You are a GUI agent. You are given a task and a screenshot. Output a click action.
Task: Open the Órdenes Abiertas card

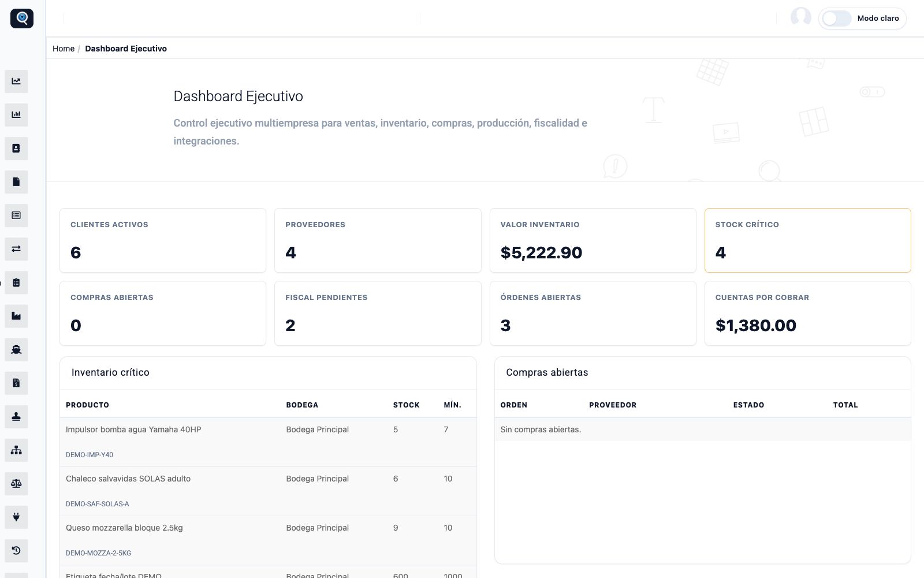[593, 313]
